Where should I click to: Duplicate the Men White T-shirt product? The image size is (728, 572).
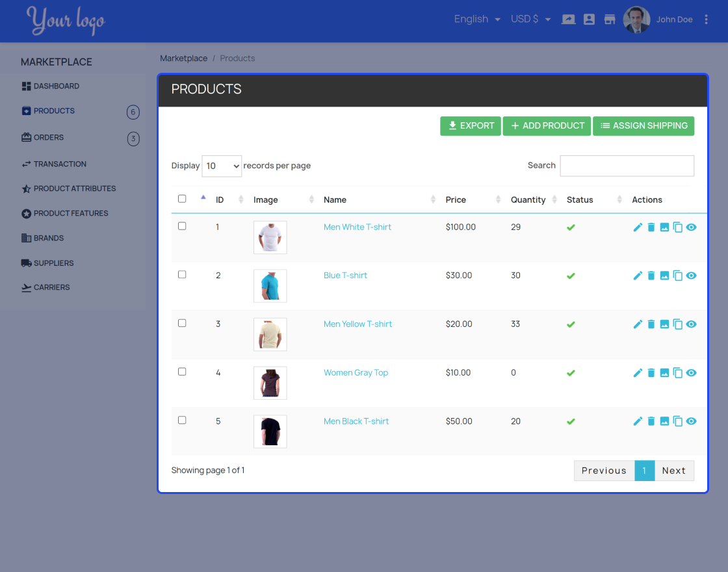[x=678, y=227]
